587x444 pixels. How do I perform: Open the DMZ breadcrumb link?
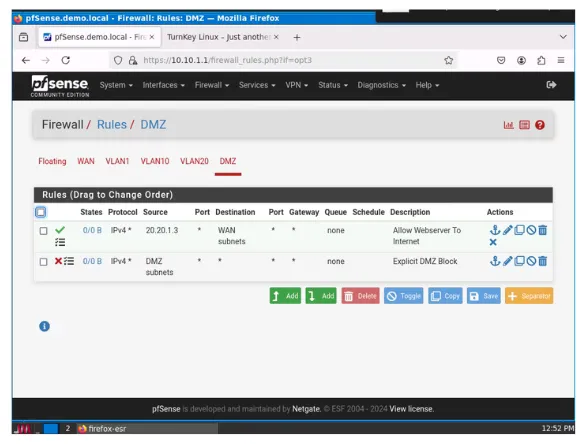[153, 125]
